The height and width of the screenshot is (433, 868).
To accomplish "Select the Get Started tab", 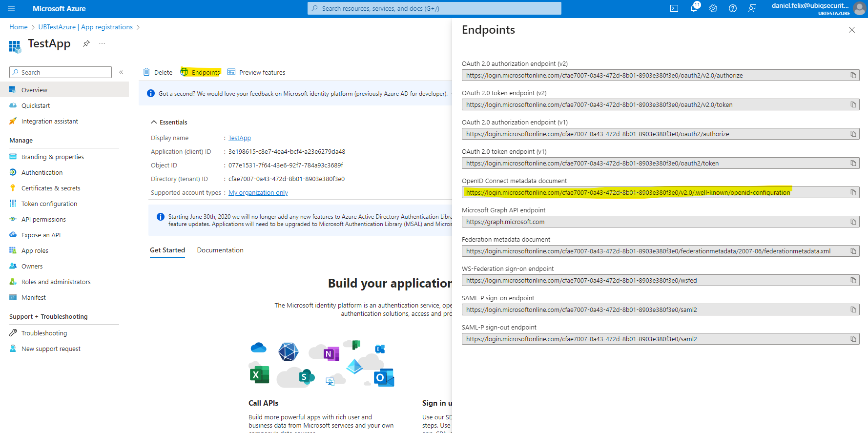I will (x=167, y=250).
